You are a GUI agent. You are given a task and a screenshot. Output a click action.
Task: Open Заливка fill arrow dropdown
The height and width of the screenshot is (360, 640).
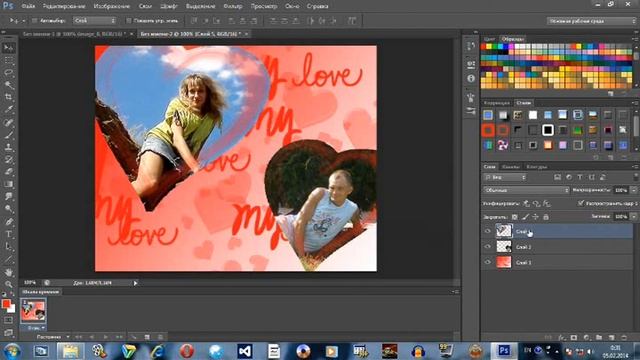[634, 217]
